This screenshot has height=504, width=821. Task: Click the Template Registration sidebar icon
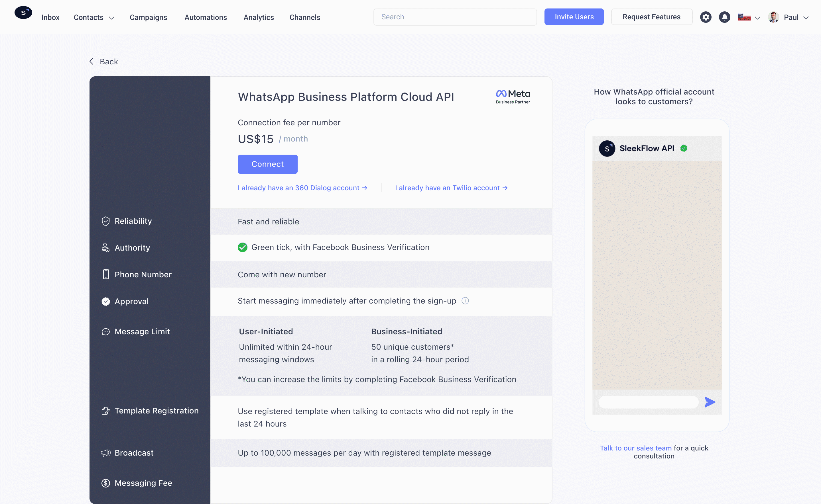pos(105,410)
